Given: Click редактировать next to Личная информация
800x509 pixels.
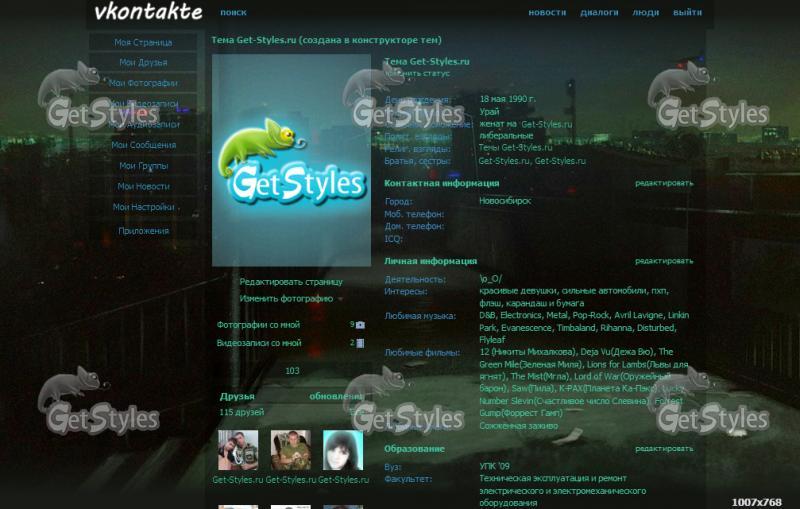Looking at the screenshot, I should click(664, 261).
